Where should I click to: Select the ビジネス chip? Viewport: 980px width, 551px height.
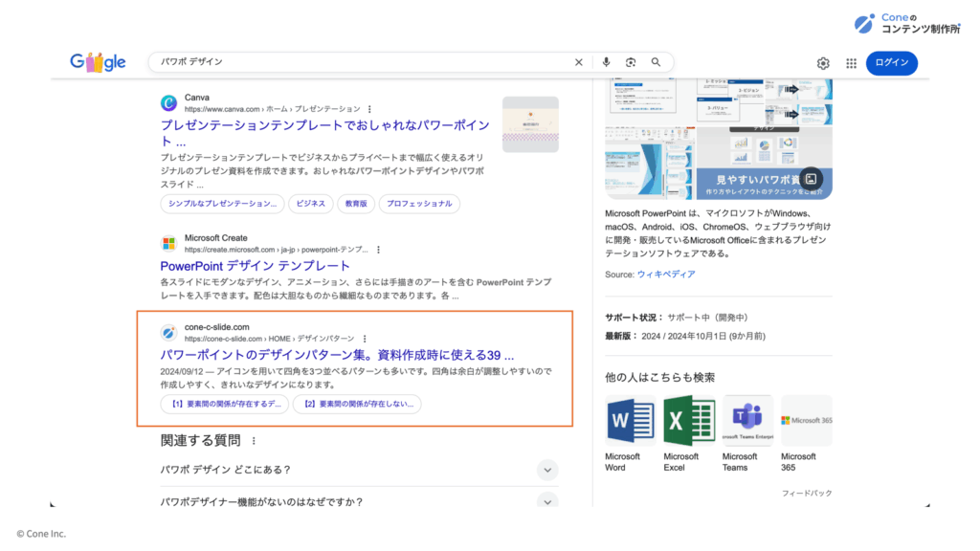click(x=311, y=204)
